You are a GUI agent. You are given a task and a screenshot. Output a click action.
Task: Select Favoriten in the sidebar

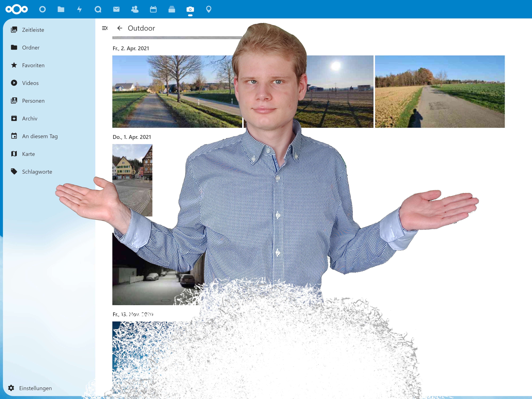click(33, 65)
